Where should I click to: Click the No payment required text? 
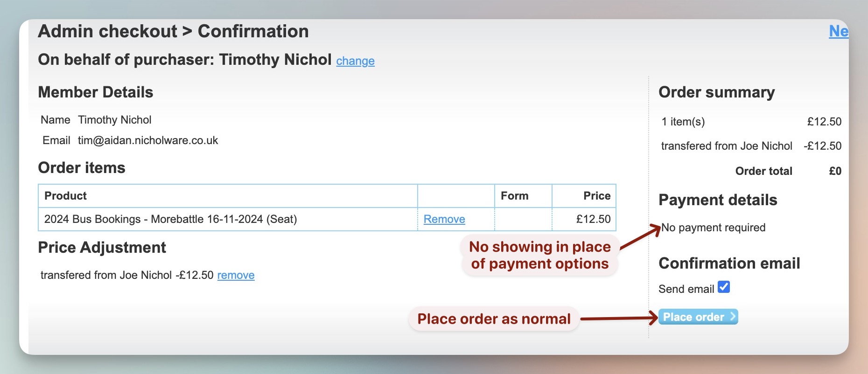click(x=713, y=228)
